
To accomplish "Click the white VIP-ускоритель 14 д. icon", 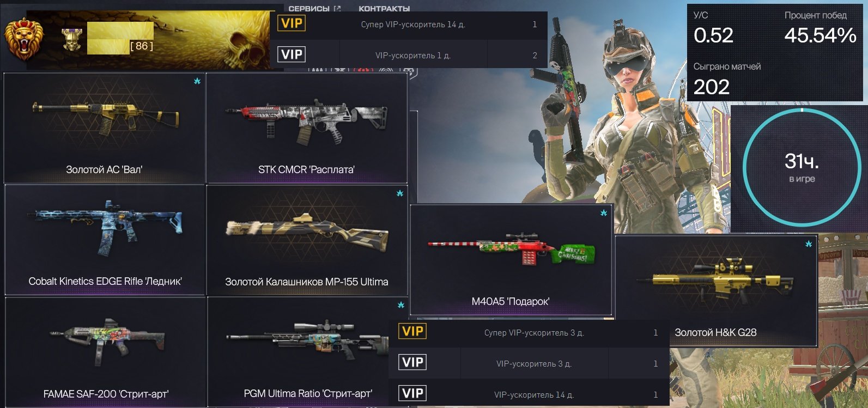I will 412,393.
